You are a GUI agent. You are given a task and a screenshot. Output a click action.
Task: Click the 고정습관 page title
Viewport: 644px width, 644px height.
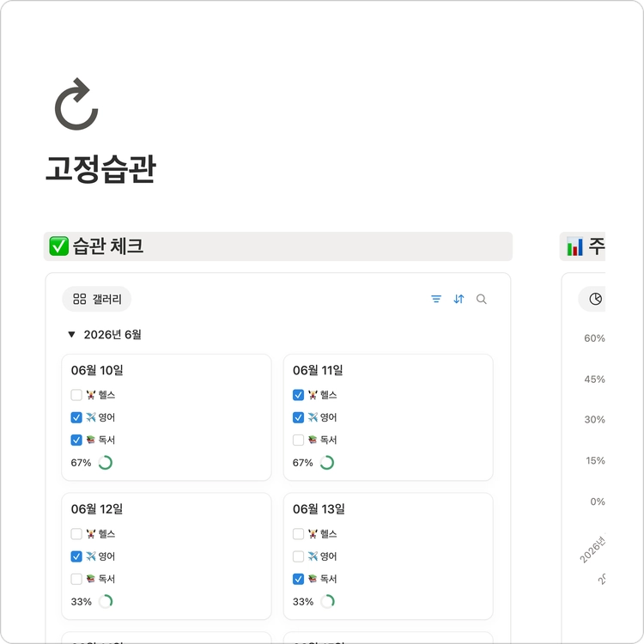click(x=100, y=169)
